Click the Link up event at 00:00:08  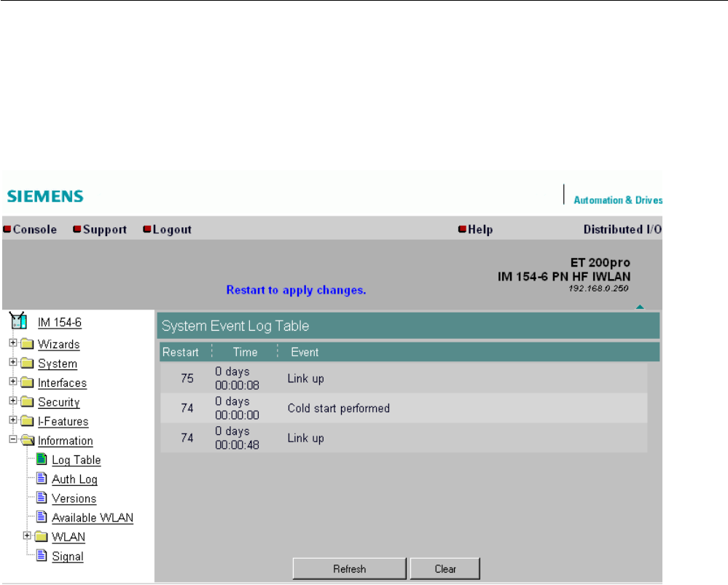coord(305,378)
